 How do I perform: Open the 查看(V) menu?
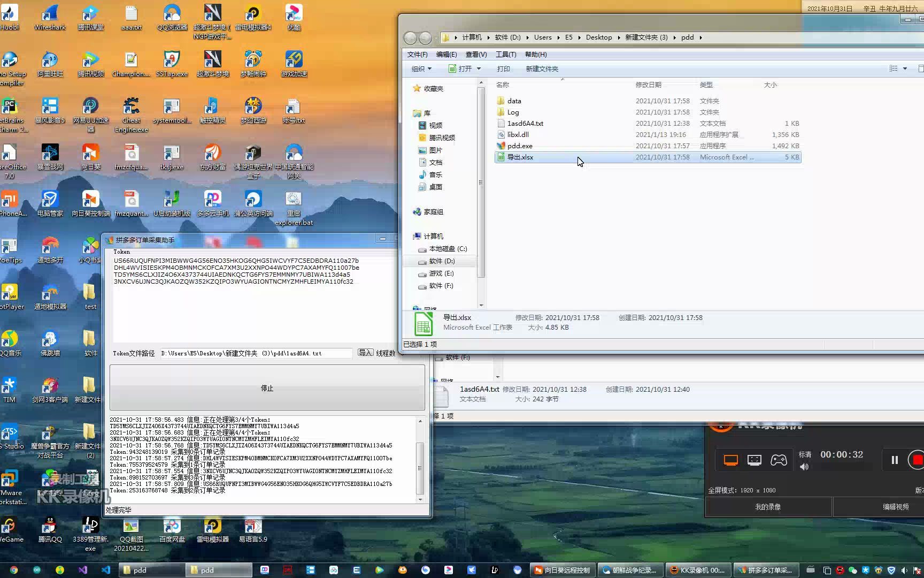[476, 54]
